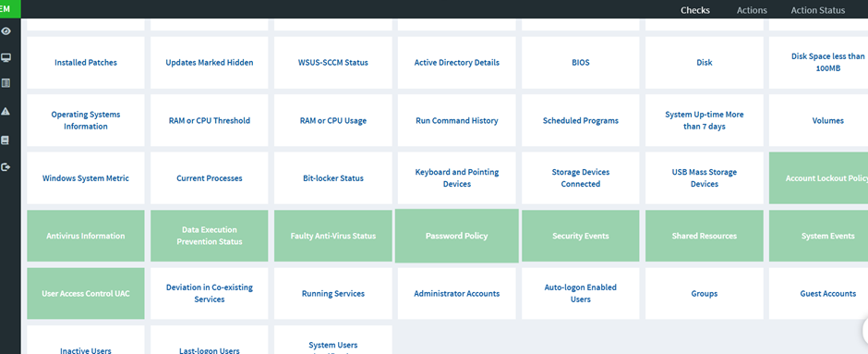The width and height of the screenshot is (868, 354).
Task: Select RAM or CPU Threshold tile
Action: click(210, 120)
